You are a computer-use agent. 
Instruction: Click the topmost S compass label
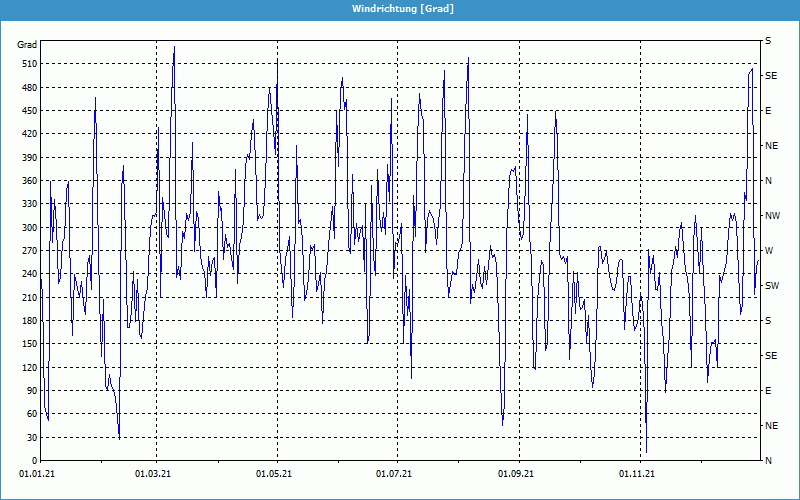click(x=768, y=41)
